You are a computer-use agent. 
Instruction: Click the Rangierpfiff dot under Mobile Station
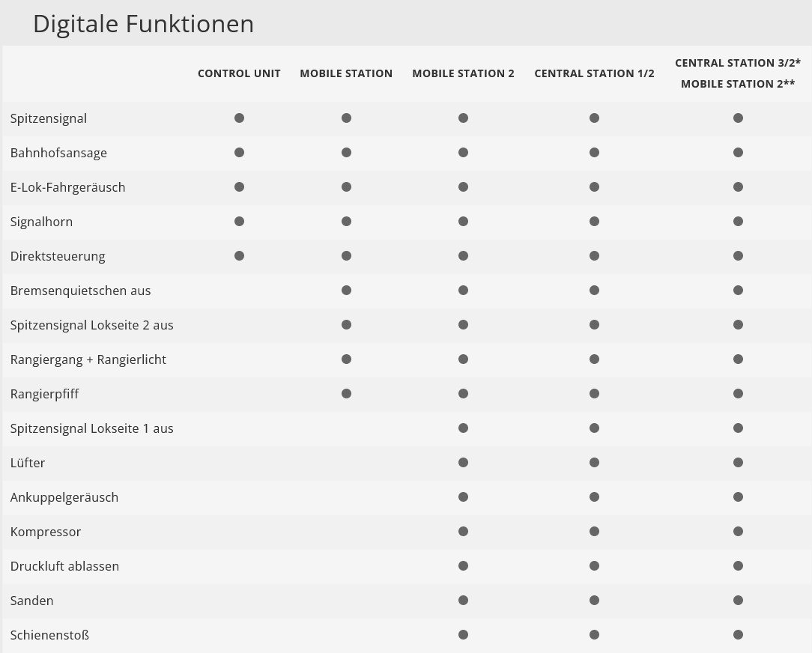(346, 394)
